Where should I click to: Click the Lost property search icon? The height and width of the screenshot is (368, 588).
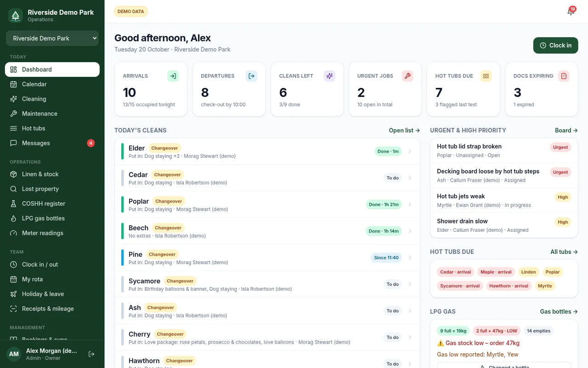[x=13, y=189]
